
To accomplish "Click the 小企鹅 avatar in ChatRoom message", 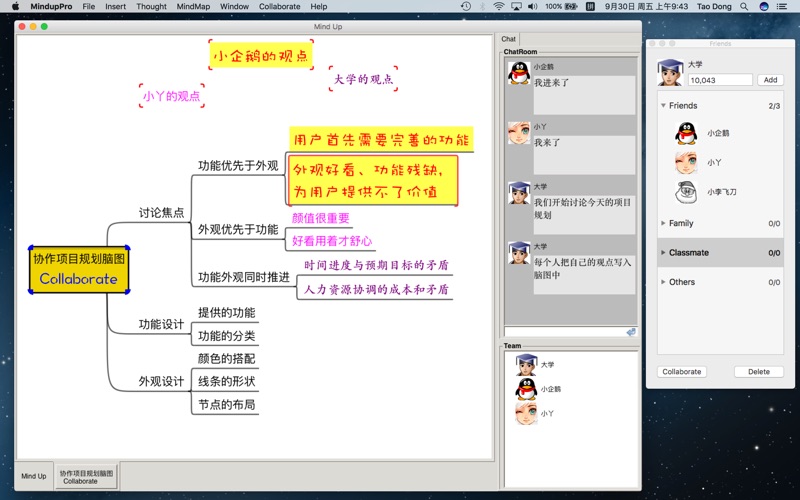I will [x=519, y=73].
